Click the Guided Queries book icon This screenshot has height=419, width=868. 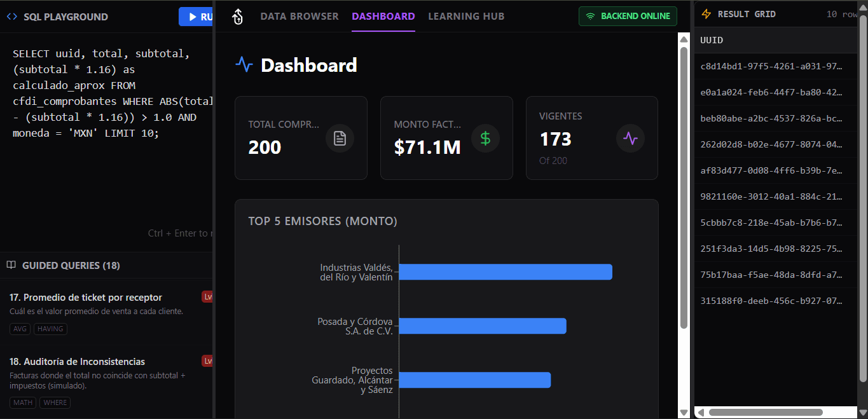click(11, 265)
